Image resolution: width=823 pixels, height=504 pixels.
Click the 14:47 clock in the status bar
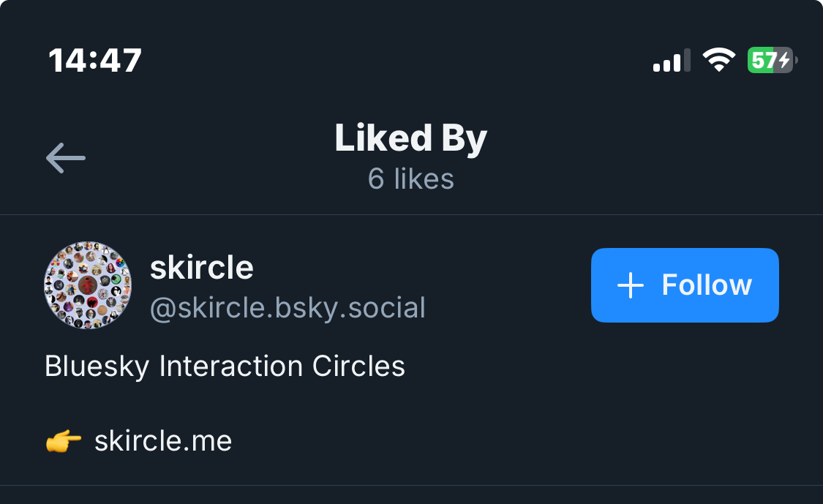coord(95,60)
